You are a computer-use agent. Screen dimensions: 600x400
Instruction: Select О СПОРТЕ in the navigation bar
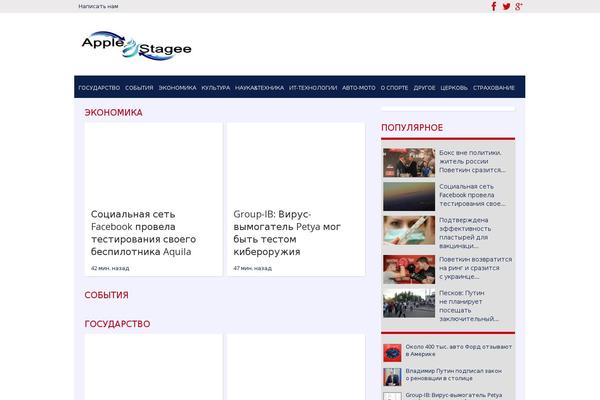(x=394, y=88)
